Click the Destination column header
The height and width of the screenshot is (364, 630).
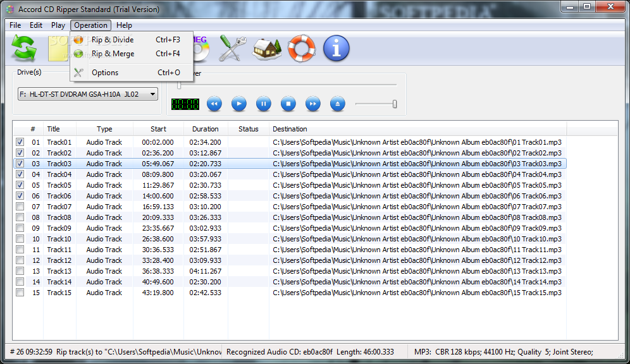point(417,129)
